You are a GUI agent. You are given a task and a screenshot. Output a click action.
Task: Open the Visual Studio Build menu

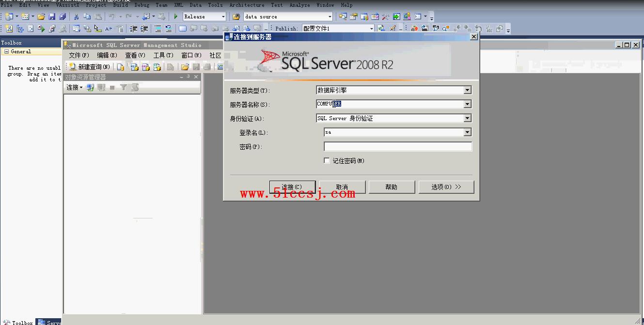pos(120,5)
